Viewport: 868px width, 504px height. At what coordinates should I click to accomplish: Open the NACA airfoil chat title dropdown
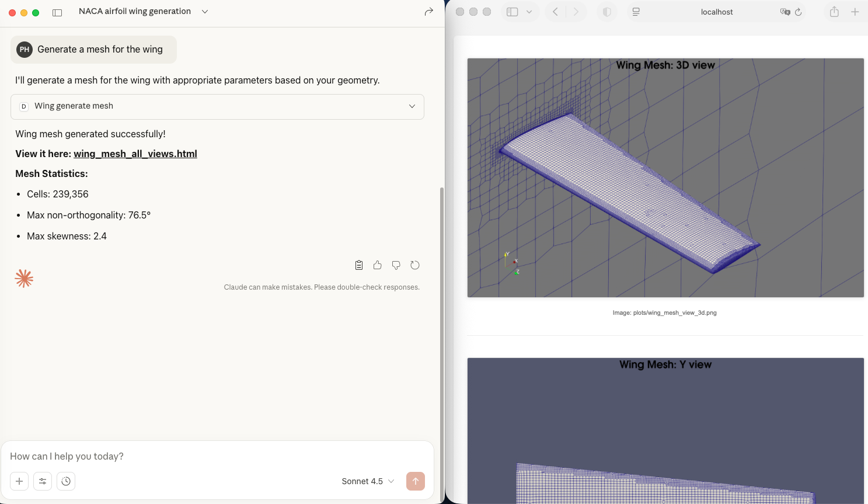click(x=205, y=12)
